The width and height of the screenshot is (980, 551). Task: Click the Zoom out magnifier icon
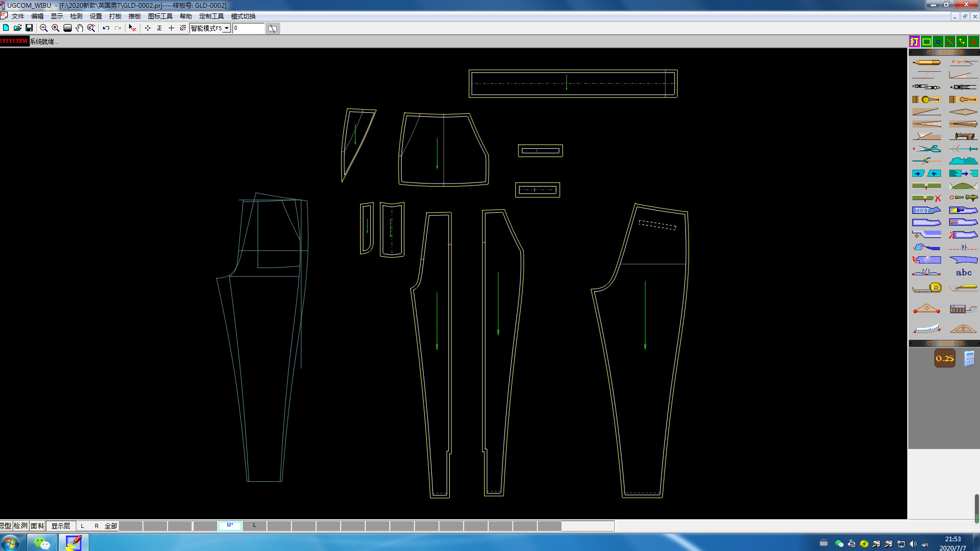pos(44,28)
